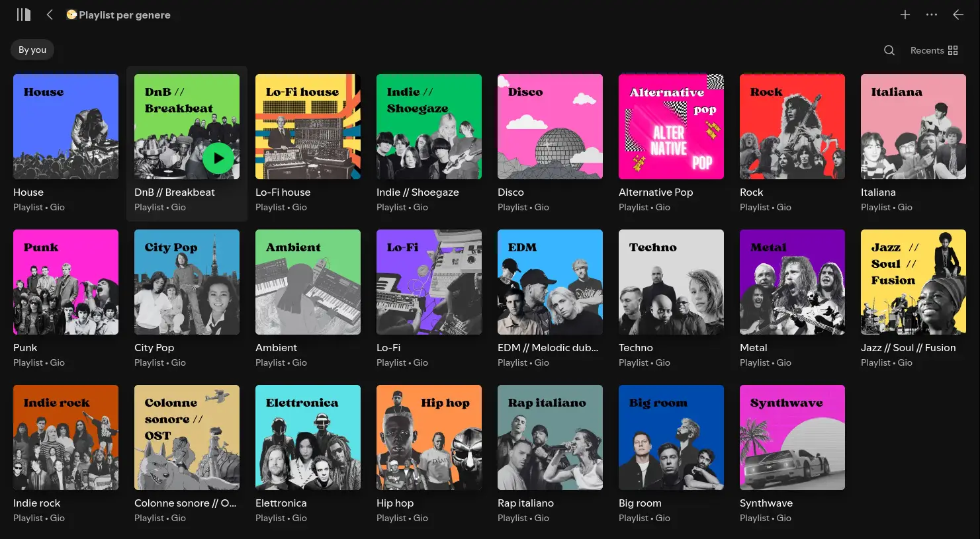Go back using the left chevron
This screenshot has height=539, width=980.
tap(50, 15)
